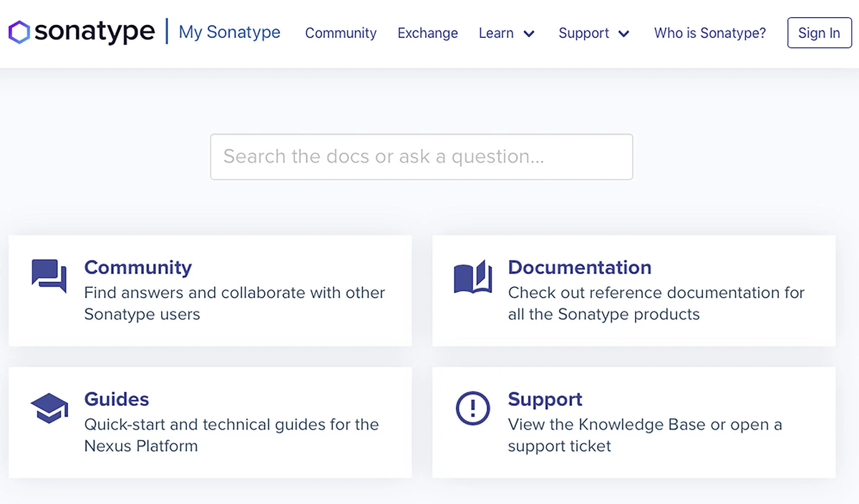Click the Community chat bubbles icon

coord(49,276)
